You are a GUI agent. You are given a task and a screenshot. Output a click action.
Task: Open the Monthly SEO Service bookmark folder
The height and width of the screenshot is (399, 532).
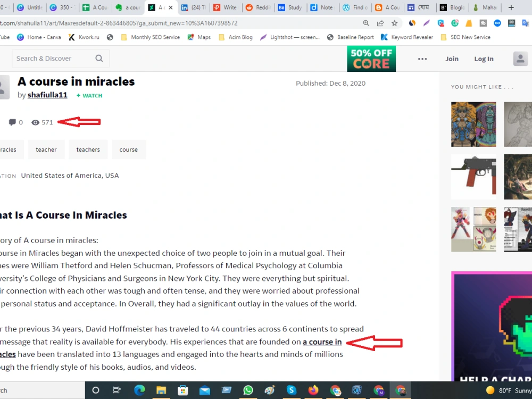(x=151, y=37)
